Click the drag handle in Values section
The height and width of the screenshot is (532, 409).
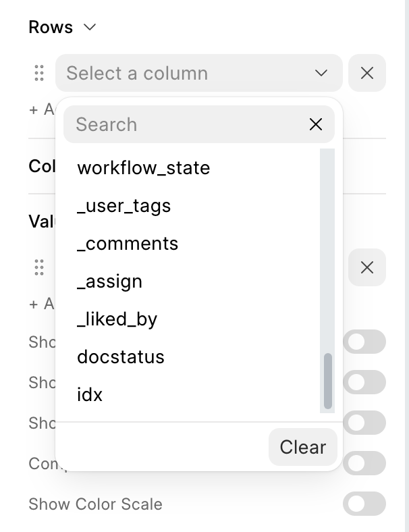click(x=39, y=267)
